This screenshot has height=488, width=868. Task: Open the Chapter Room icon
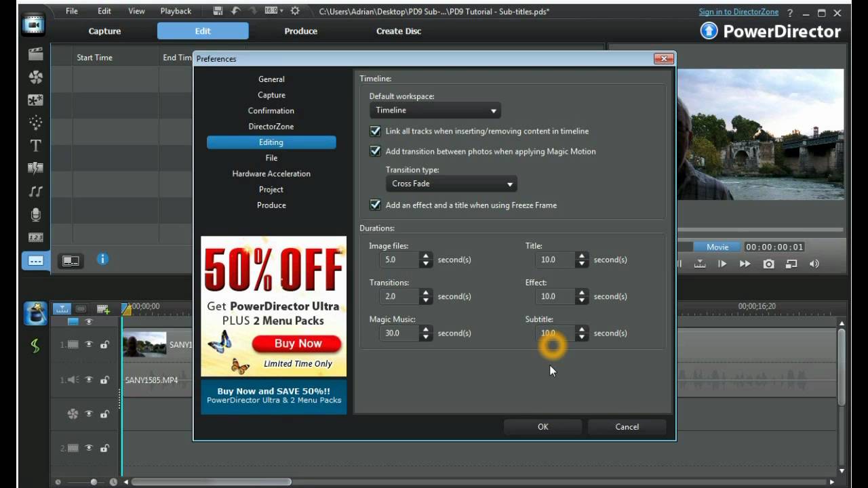pos(35,237)
